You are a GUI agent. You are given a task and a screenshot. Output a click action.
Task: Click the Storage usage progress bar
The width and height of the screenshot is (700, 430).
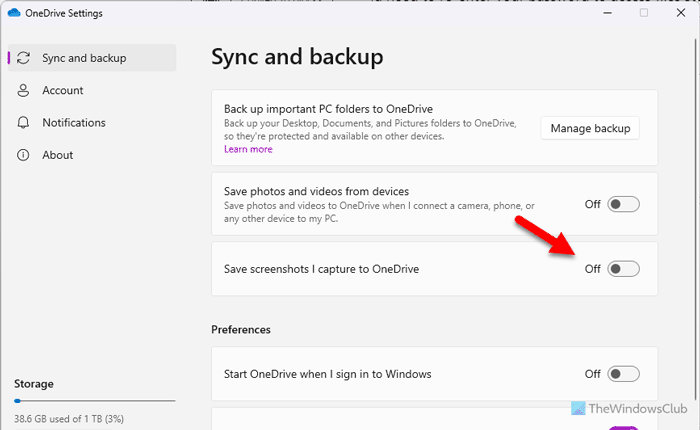click(94, 401)
